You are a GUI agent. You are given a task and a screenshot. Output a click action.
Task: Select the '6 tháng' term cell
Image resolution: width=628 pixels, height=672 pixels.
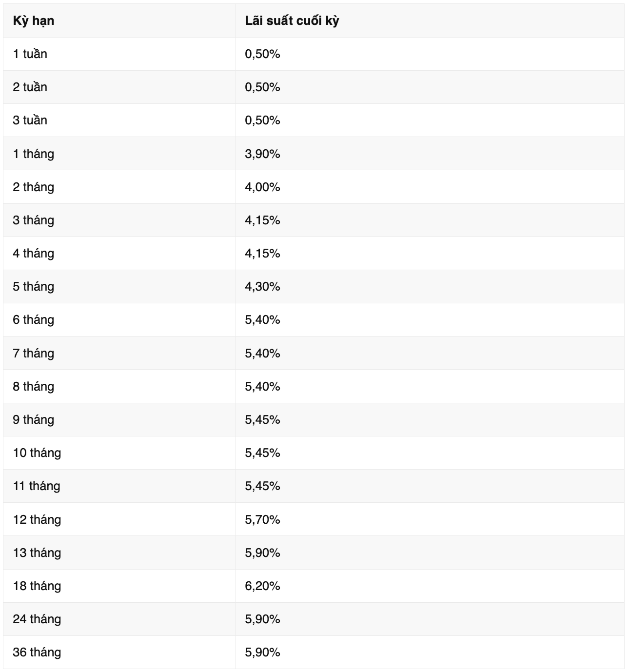pos(34,320)
